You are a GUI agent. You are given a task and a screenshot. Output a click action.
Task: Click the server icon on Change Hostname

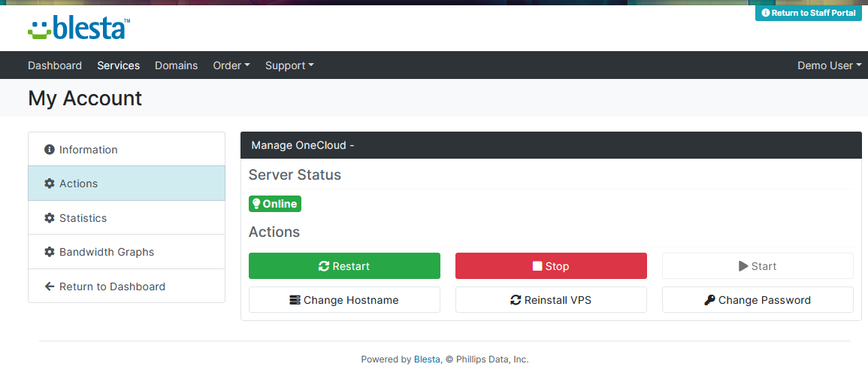tap(295, 300)
